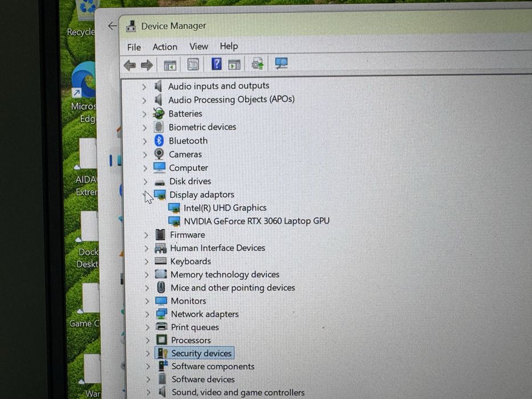Expand the Human Interface Devices chevron
The height and width of the screenshot is (399, 532).
pos(146,249)
